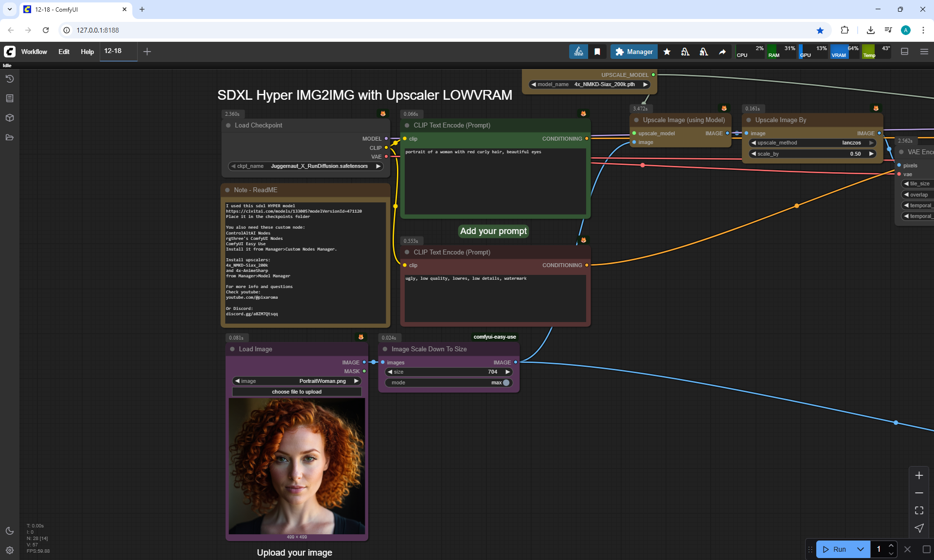Open the settings gear icon
934x560 pixels.
pos(9,550)
